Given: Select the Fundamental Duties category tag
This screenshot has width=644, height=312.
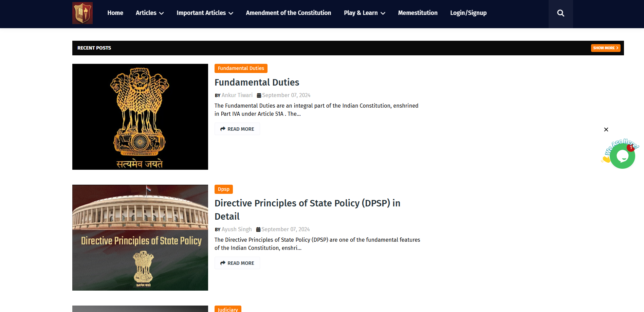Looking at the screenshot, I should pos(241,68).
